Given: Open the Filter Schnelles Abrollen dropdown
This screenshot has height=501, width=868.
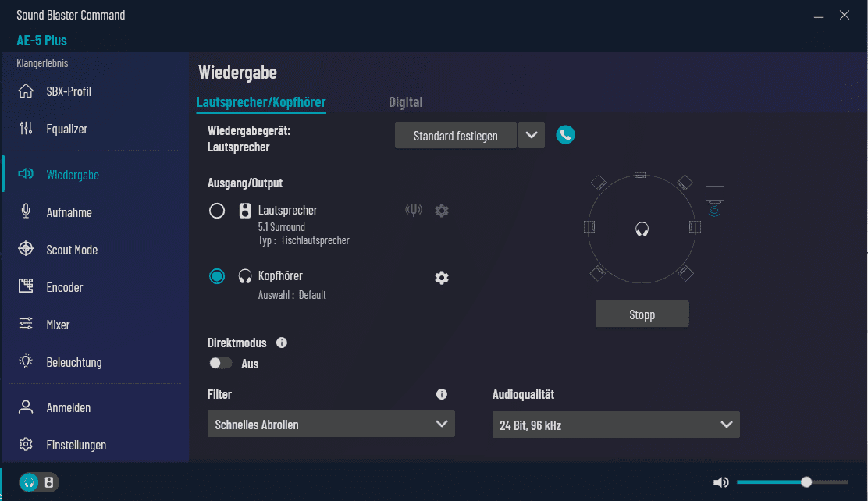Looking at the screenshot, I should point(331,424).
